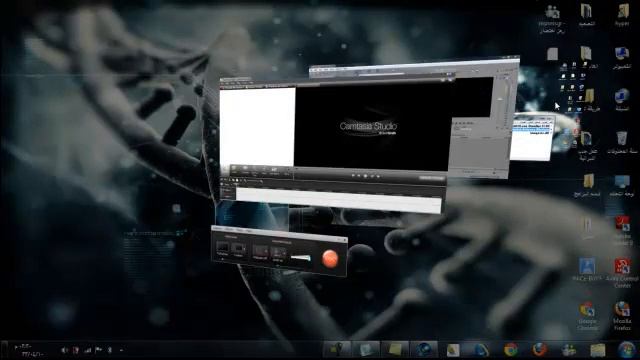
Task: Click the white clip on Camtasia timeline
Action: coord(338,200)
